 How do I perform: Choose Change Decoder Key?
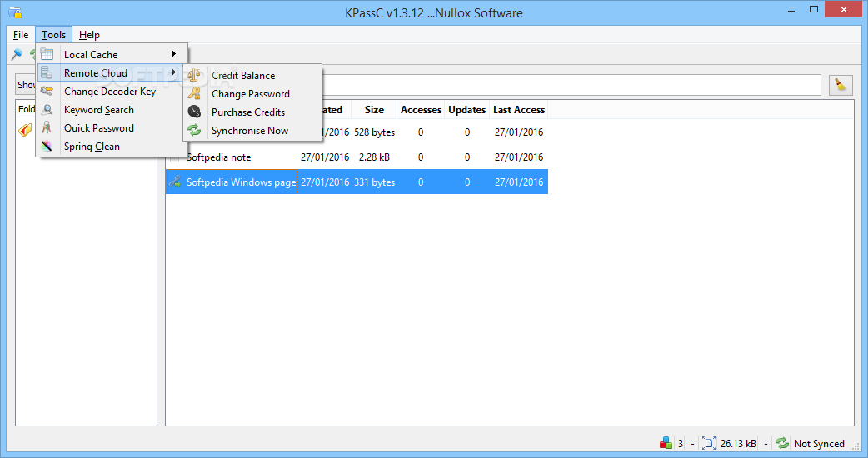tap(112, 92)
